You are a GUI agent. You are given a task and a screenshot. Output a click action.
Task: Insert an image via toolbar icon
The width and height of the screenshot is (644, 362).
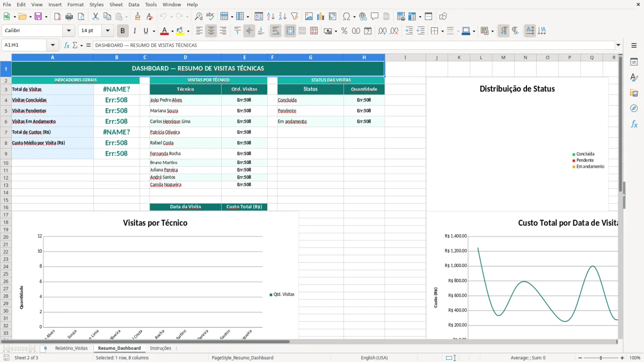pyautogui.click(x=309, y=17)
